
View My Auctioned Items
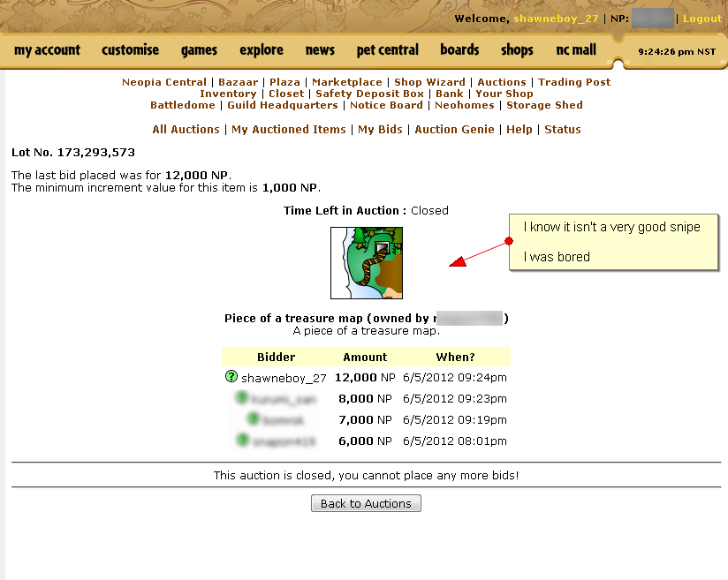[289, 130]
